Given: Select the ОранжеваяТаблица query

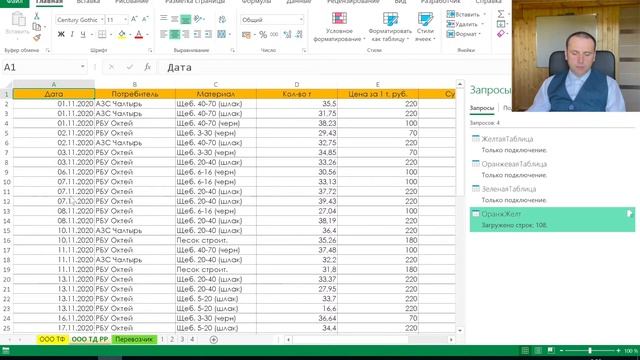Looking at the screenshot, I should 514,164.
